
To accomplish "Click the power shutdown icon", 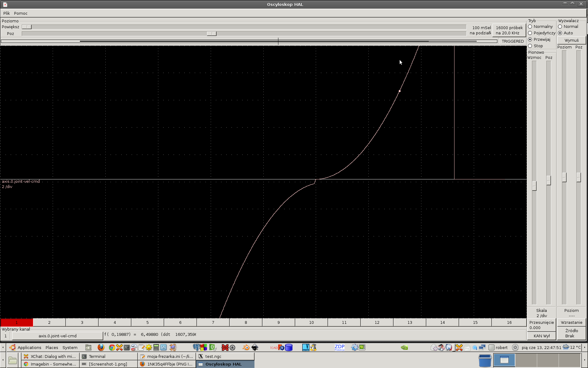I will 515,347.
